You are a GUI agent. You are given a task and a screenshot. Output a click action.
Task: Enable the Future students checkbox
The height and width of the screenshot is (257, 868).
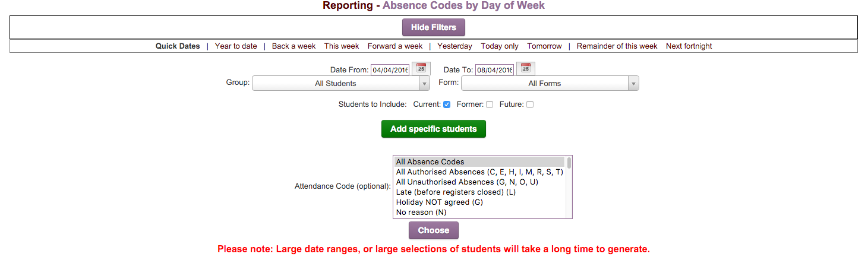(530, 105)
